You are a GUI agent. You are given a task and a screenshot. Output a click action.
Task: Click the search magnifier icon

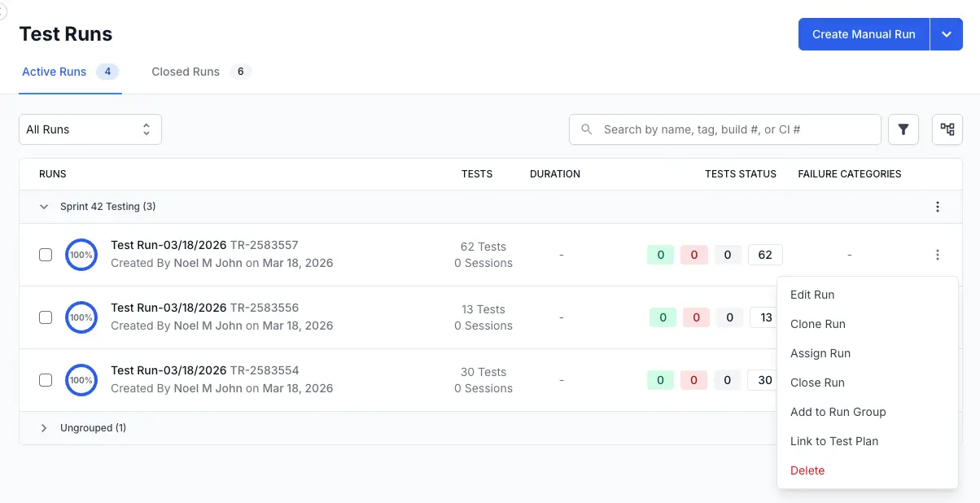pyautogui.click(x=586, y=129)
